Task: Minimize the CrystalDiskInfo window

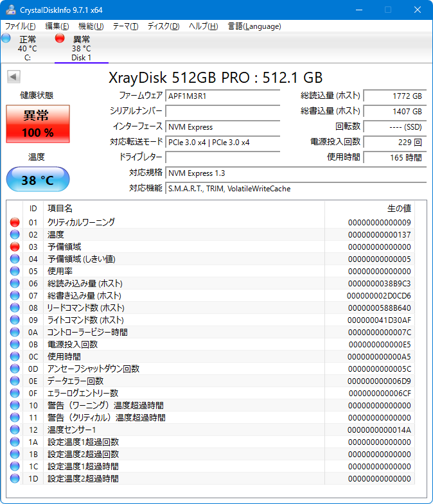Action: click(359, 10)
